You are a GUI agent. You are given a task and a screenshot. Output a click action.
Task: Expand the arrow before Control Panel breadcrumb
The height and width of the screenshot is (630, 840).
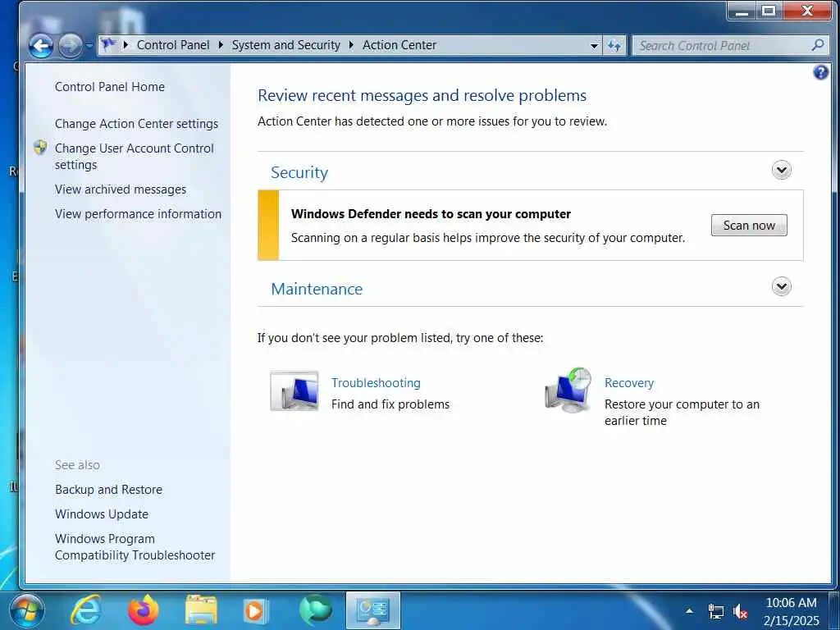pyautogui.click(x=126, y=45)
